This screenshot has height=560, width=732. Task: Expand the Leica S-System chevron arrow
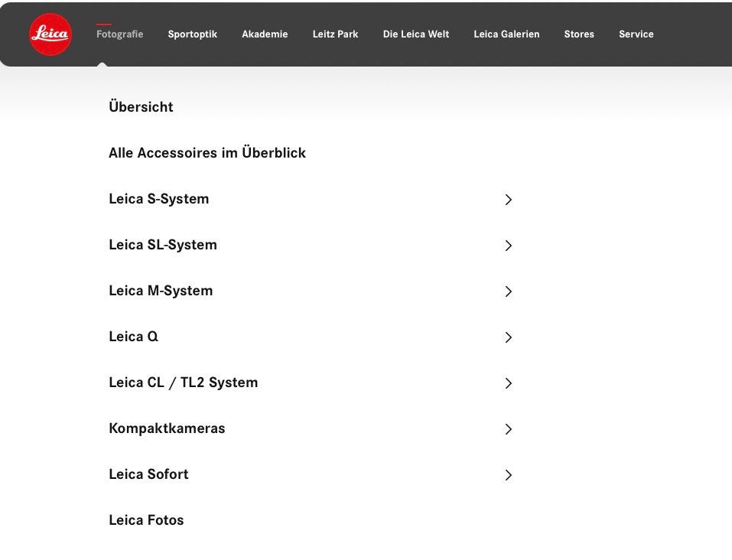pos(508,200)
